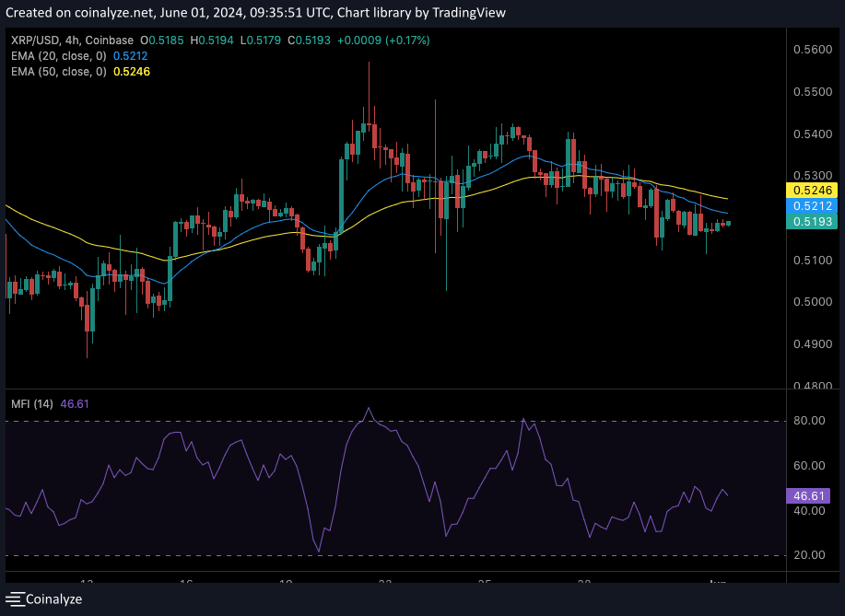This screenshot has width=845, height=616.
Task: Click the 0.5600 price axis label
Action: 809,50
